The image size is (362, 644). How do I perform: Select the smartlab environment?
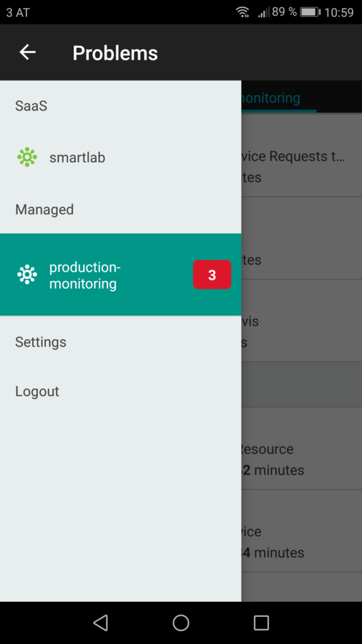pyautogui.click(x=121, y=157)
